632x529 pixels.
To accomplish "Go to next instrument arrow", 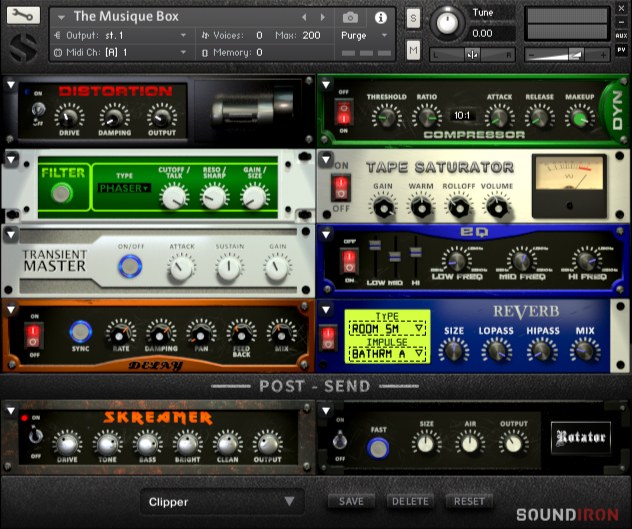I will [322, 17].
